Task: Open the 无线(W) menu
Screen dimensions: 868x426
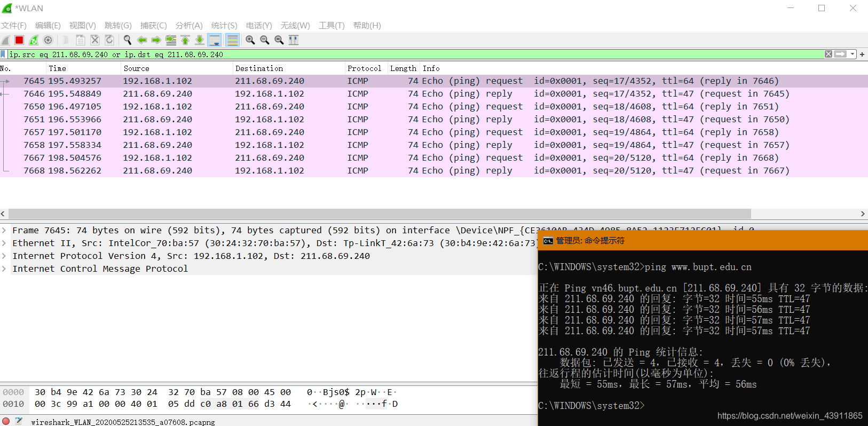Action: pos(295,26)
